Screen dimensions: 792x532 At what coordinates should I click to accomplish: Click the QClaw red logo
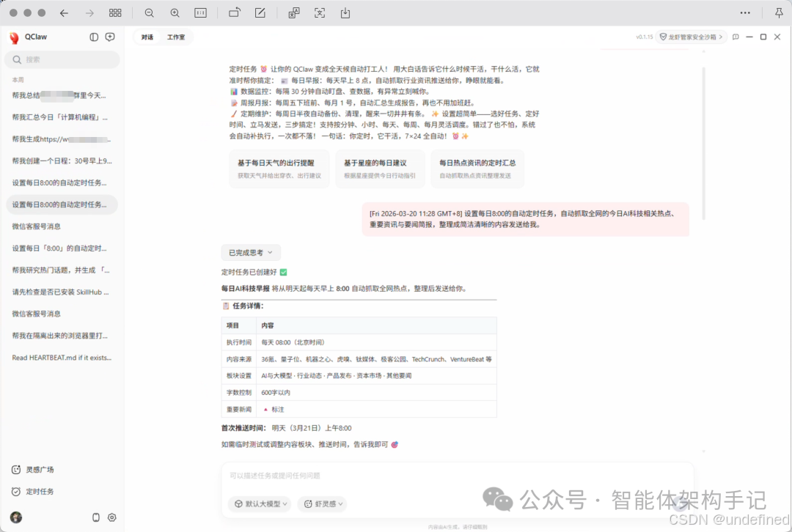[x=14, y=38]
